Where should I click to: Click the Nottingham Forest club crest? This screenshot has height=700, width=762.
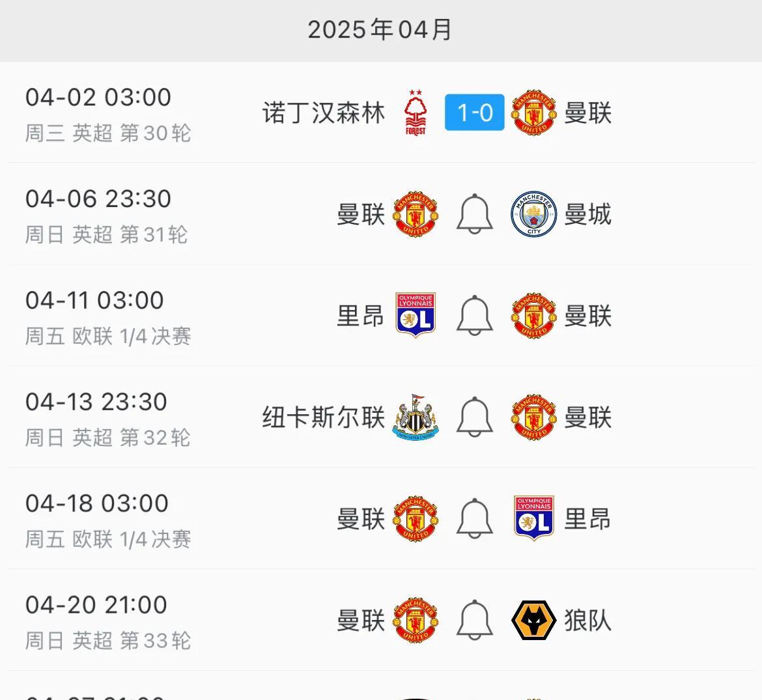point(416,113)
